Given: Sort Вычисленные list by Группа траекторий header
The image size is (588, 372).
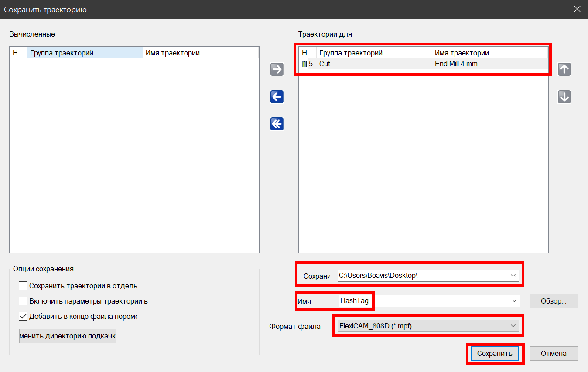Looking at the screenshot, I should [85, 53].
